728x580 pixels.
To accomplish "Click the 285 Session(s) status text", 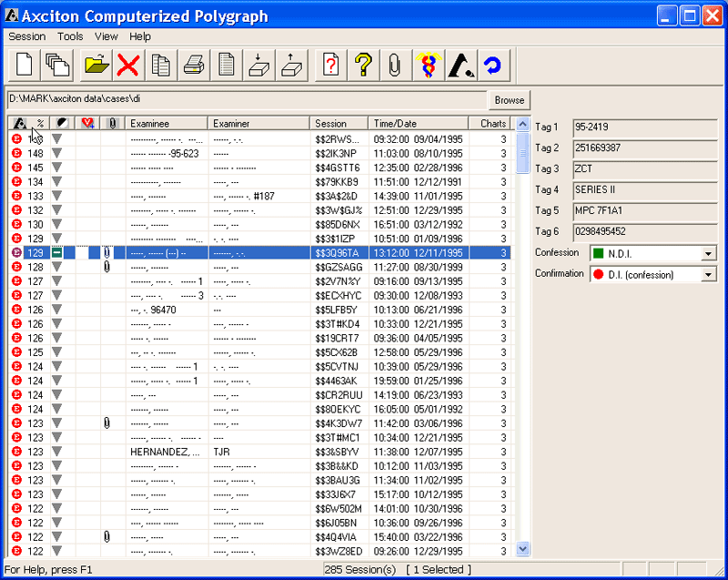I will [x=360, y=569].
